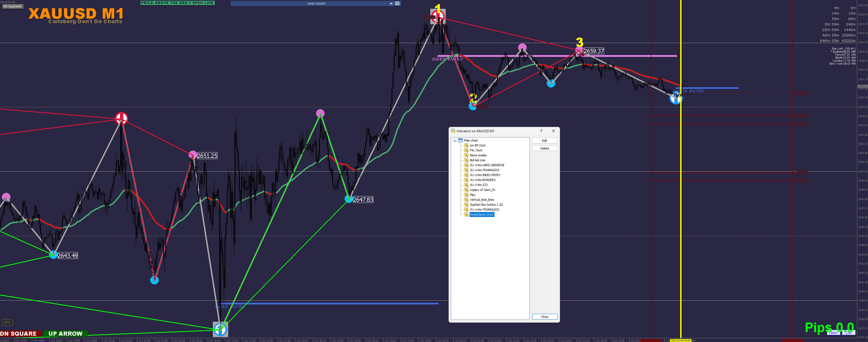Image resolution: width=868 pixels, height=342 pixels.
Task: Click the Edit button
Action: tap(544, 141)
